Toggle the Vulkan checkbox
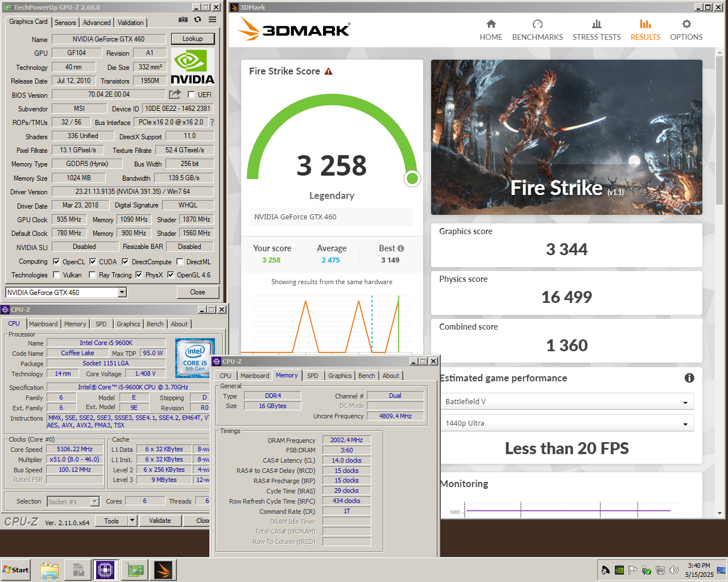This screenshot has height=582, width=728. 56,275
